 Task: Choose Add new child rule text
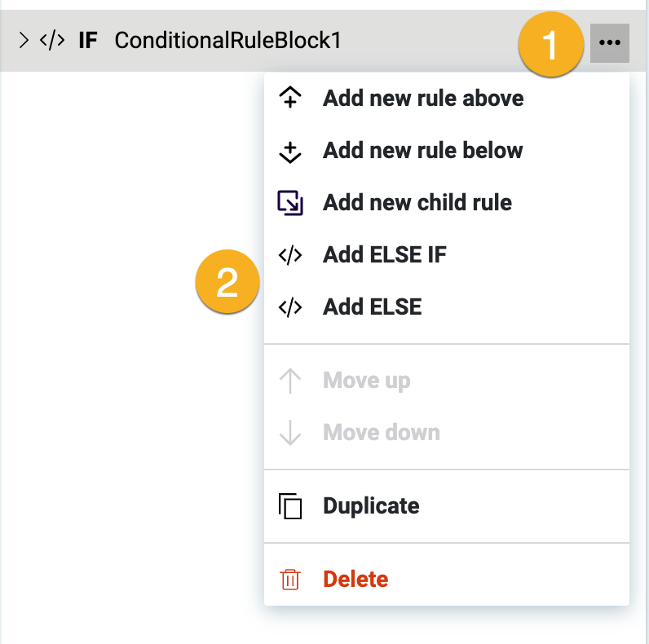point(417,203)
